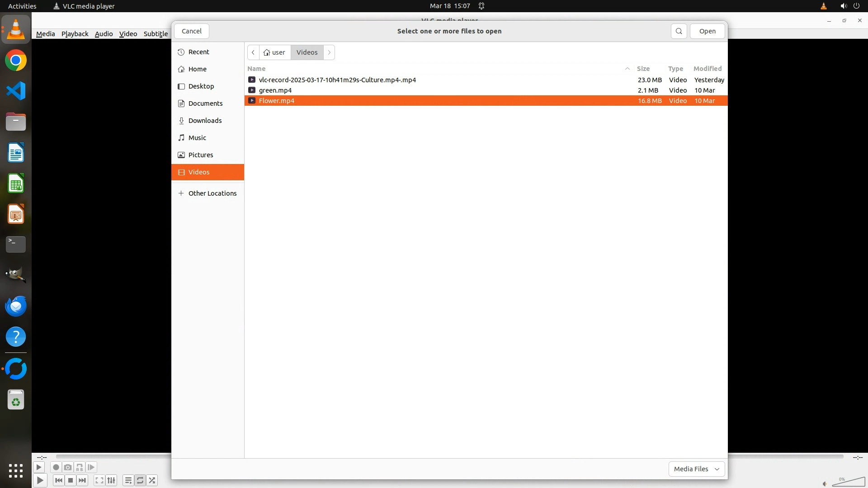This screenshot has height=488, width=868.
Task: Click search icon in file dialog
Action: [x=679, y=31]
